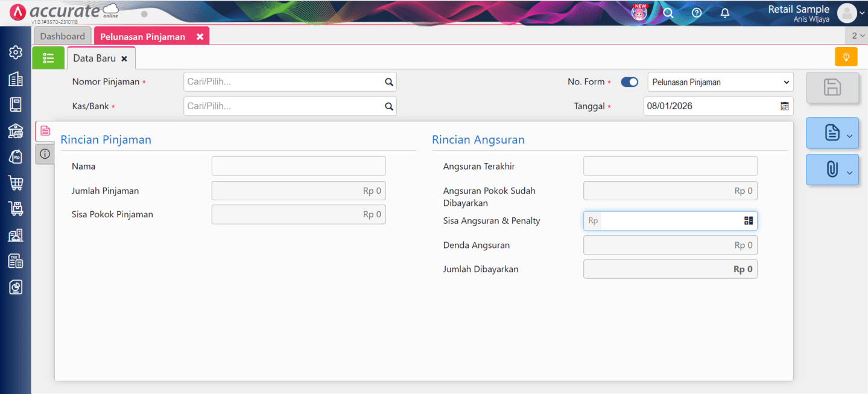The width and height of the screenshot is (868, 394).
Task: Click the NEW mascot assistant icon
Action: pos(639,12)
